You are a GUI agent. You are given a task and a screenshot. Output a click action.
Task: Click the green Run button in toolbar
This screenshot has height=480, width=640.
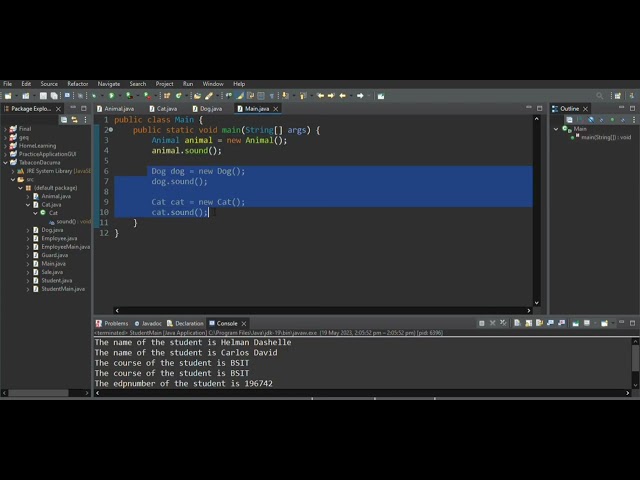(111, 96)
